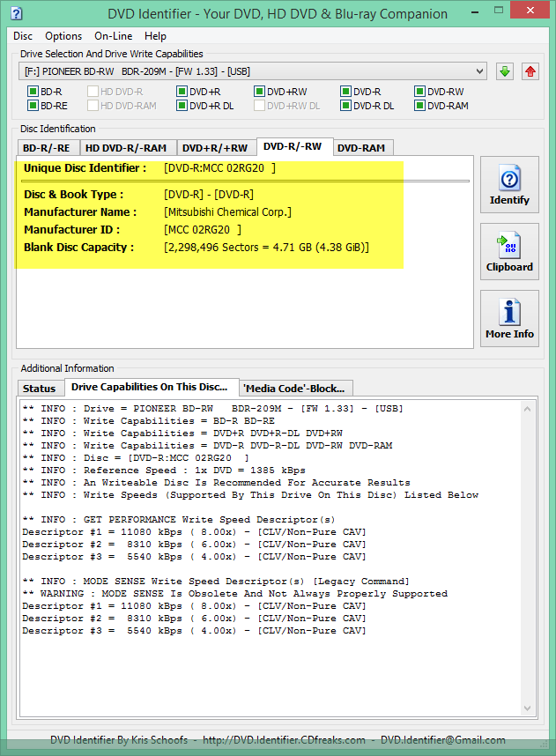Toggle the DVD-RAM capability checkbox
Screen dimensions: 556x756
420,106
